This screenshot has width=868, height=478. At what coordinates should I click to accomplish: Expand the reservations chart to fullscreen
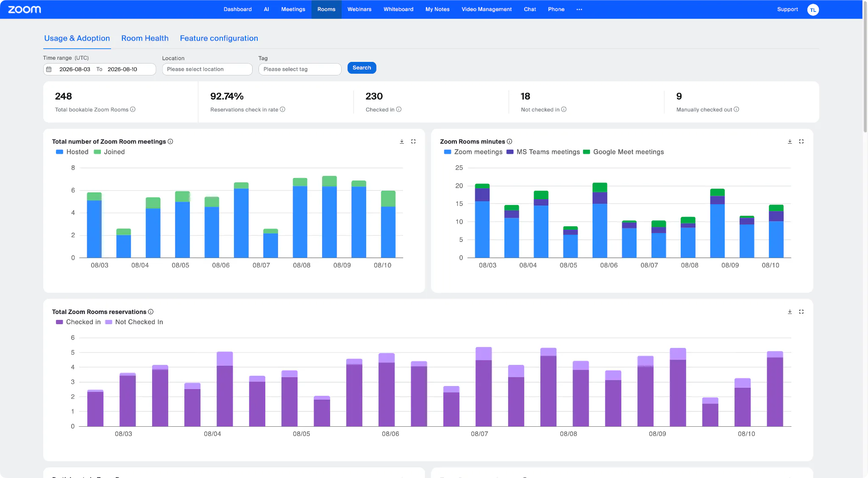(x=801, y=312)
